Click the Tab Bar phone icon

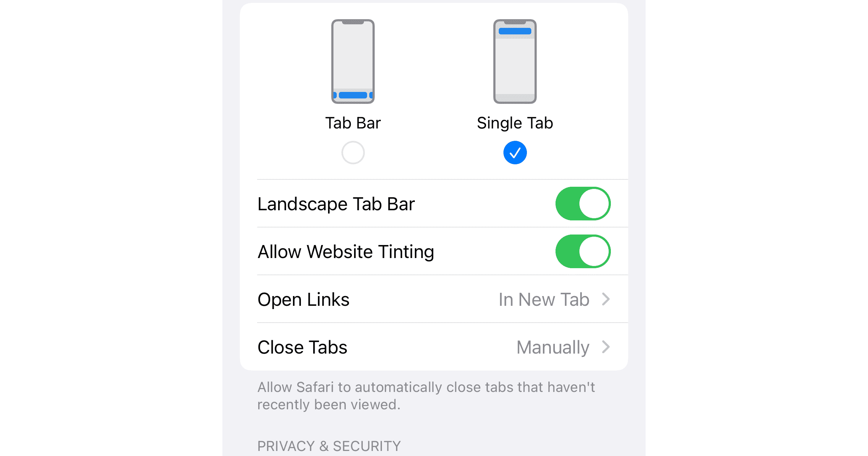click(x=353, y=60)
